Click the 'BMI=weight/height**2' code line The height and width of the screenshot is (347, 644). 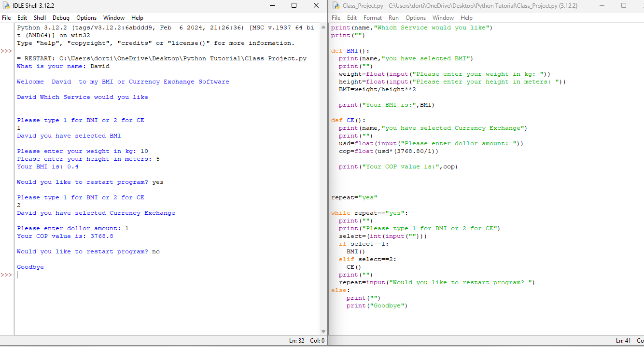[378, 89]
